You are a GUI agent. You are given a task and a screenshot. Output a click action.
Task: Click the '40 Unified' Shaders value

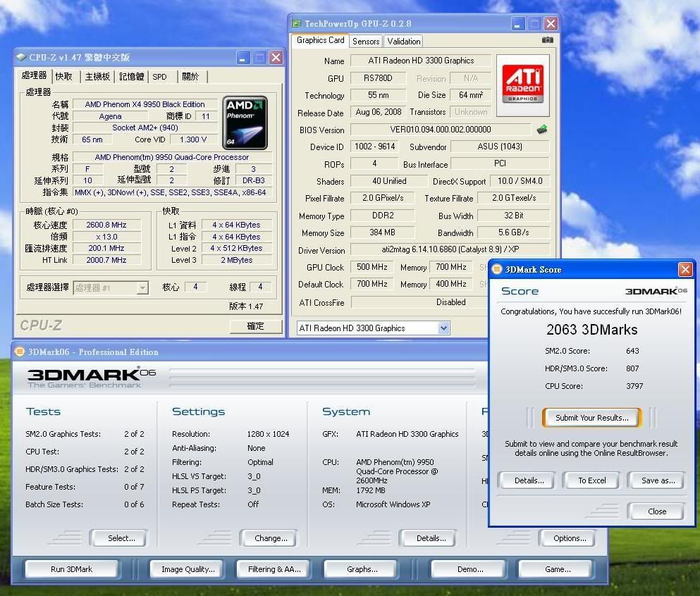(389, 180)
